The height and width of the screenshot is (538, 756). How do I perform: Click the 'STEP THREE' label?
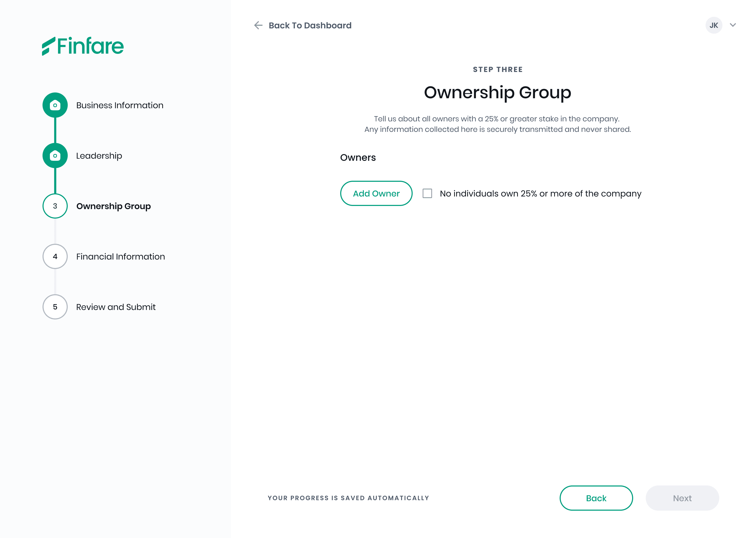tap(498, 70)
